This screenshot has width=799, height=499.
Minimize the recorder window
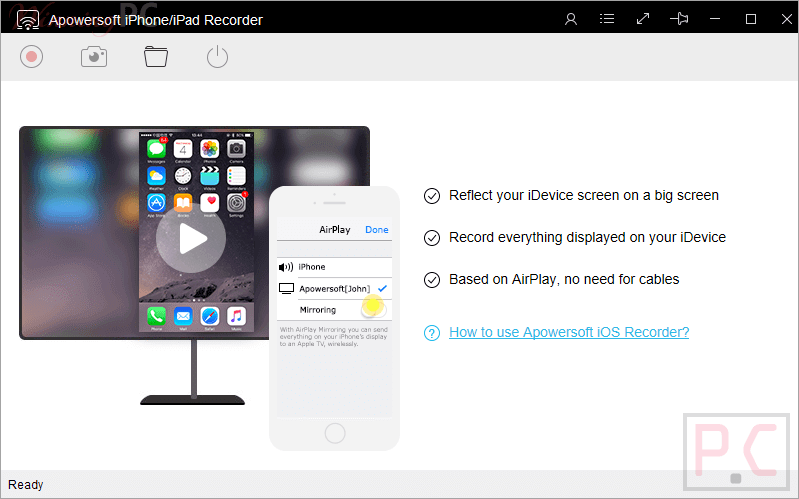point(715,19)
